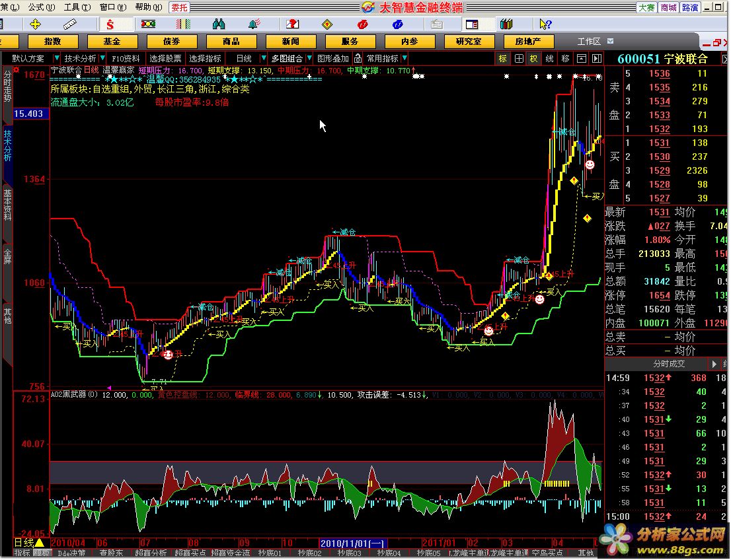This screenshot has height=560, width=731.
Task: Click the 新闻 yellow button
Action: 290,42
